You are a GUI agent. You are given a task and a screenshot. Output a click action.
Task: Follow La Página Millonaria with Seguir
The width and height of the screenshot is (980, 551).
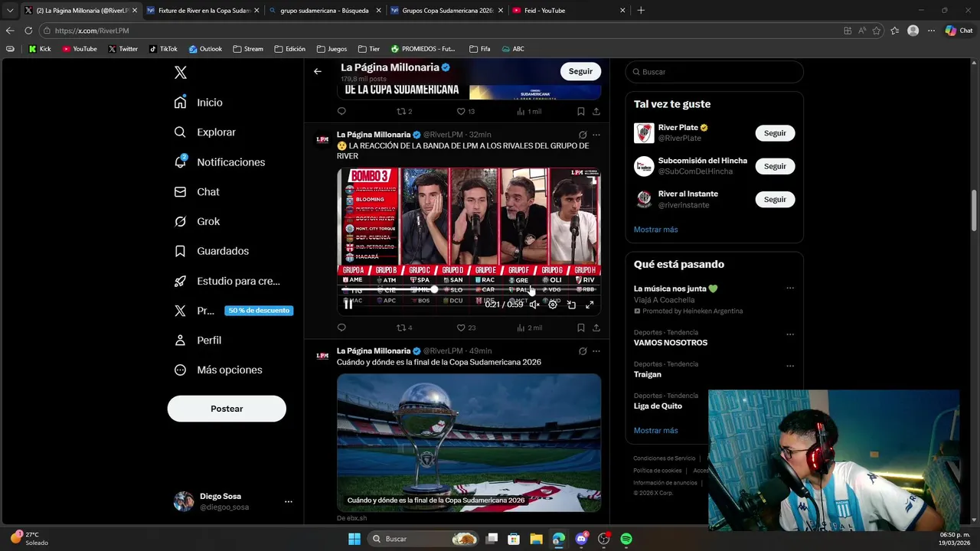(x=580, y=71)
